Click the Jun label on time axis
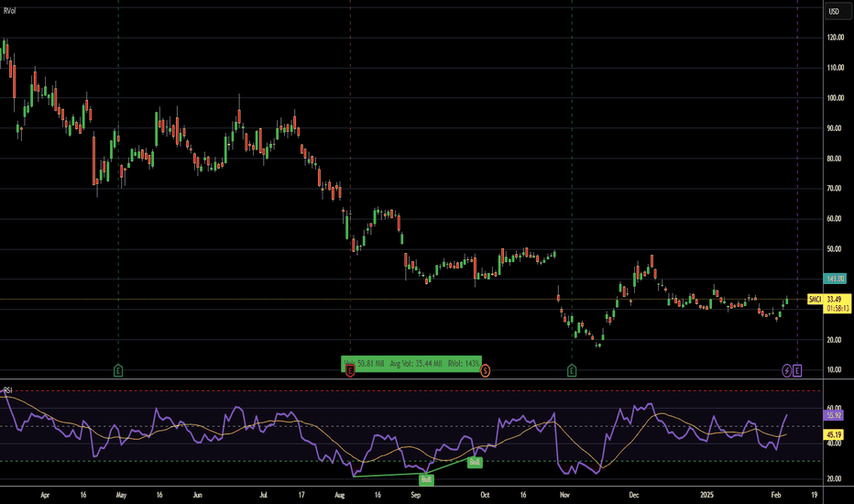Image resolution: width=854 pixels, height=504 pixels. click(x=197, y=495)
